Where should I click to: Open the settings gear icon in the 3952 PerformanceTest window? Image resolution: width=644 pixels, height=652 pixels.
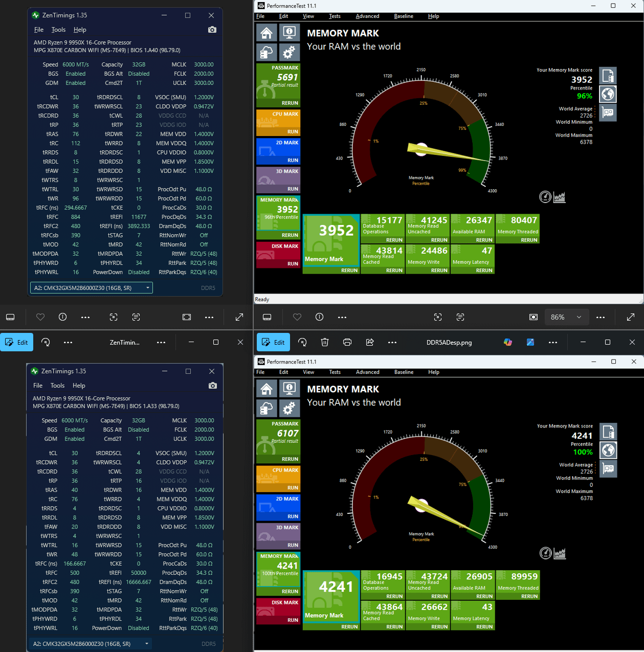(289, 52)
